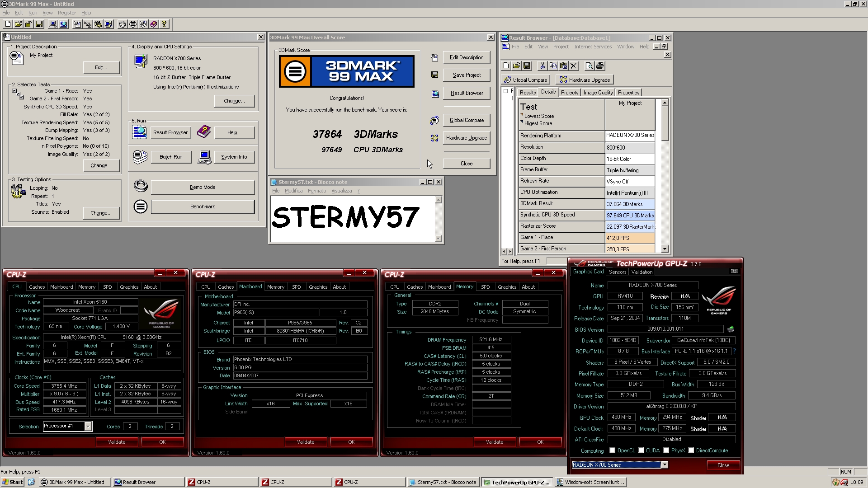Click the BIOS save icon next to BIOS Version

coord(731,329)
